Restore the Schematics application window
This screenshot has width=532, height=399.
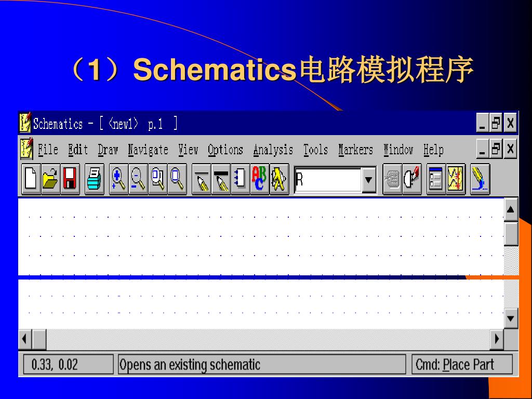(496, 123)
